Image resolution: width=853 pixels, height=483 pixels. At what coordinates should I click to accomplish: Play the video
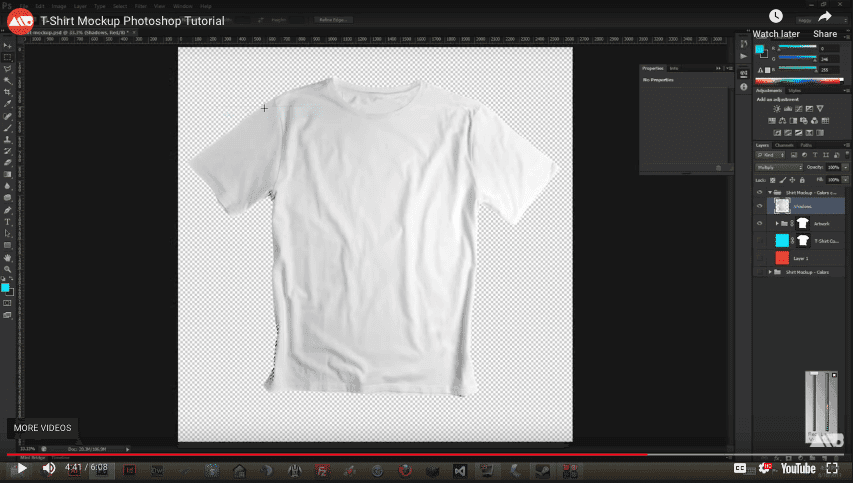coord(21,468)
